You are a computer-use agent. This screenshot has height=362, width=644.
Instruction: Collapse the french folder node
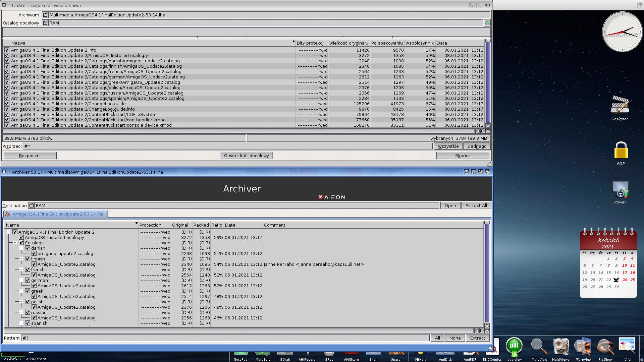coord(21,269)
